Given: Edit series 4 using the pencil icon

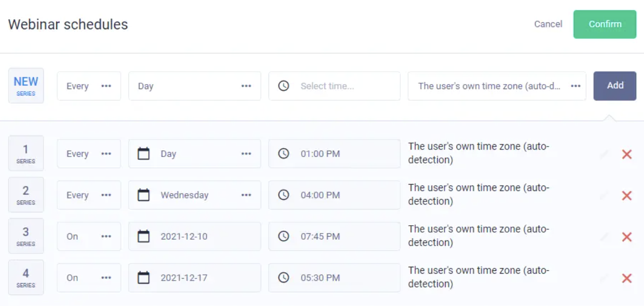Looking at the screenshot, I should coord(604,278).
